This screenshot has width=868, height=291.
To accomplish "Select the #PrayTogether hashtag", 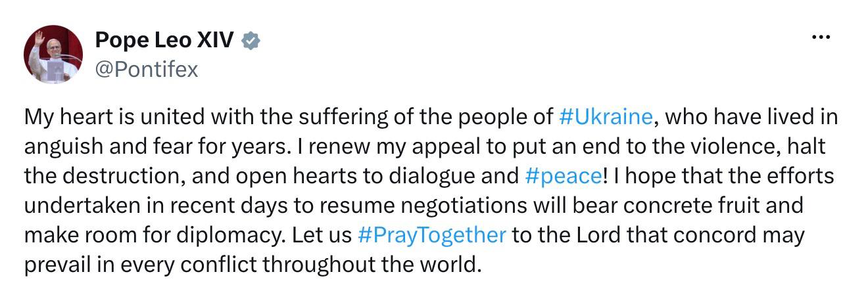I will [x=432, y=235].
